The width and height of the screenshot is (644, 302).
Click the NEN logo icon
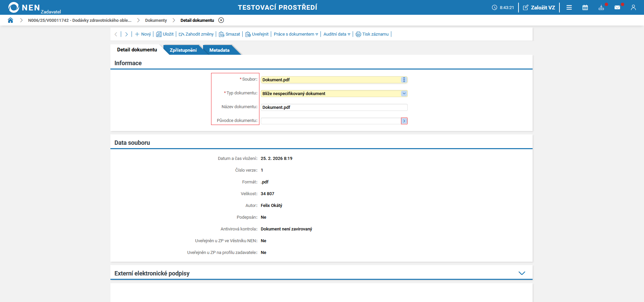click(14, 7)
